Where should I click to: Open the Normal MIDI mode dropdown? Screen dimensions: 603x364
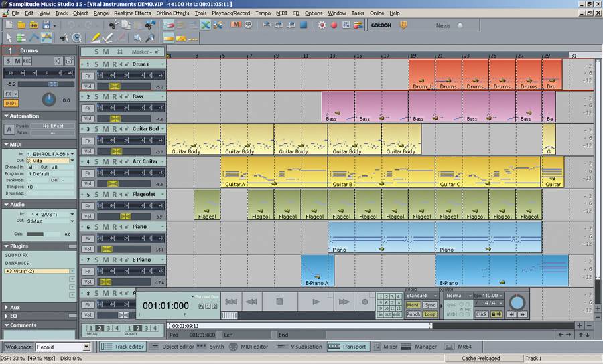458,296
